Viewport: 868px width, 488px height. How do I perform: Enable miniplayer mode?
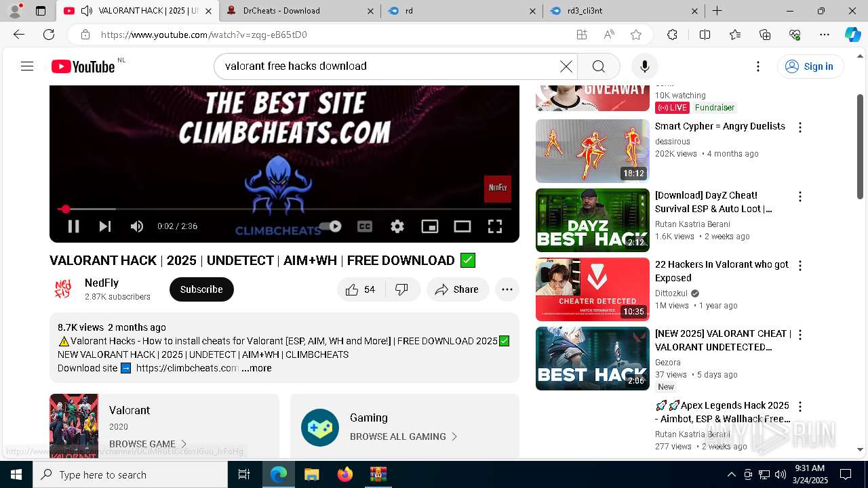(430, 226)
